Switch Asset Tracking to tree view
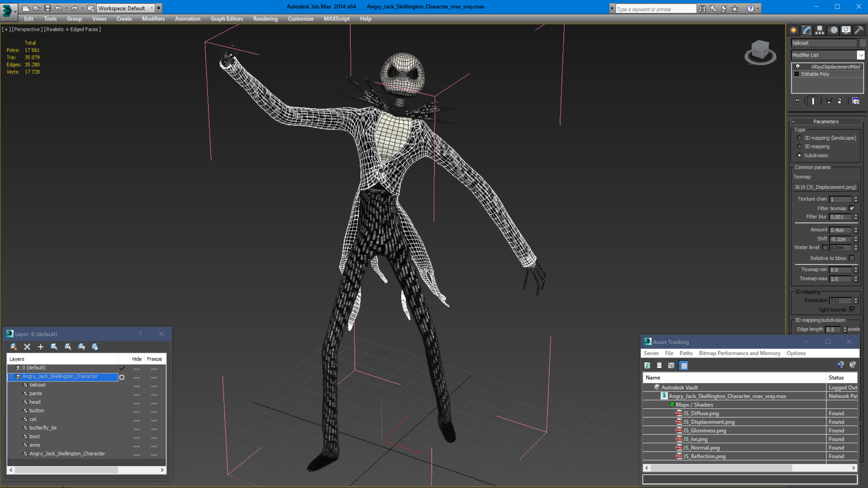 point(671,365)
